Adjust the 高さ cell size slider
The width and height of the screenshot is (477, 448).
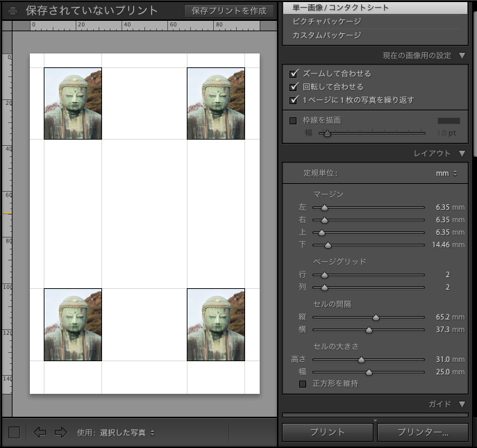[x=369, y=360]
